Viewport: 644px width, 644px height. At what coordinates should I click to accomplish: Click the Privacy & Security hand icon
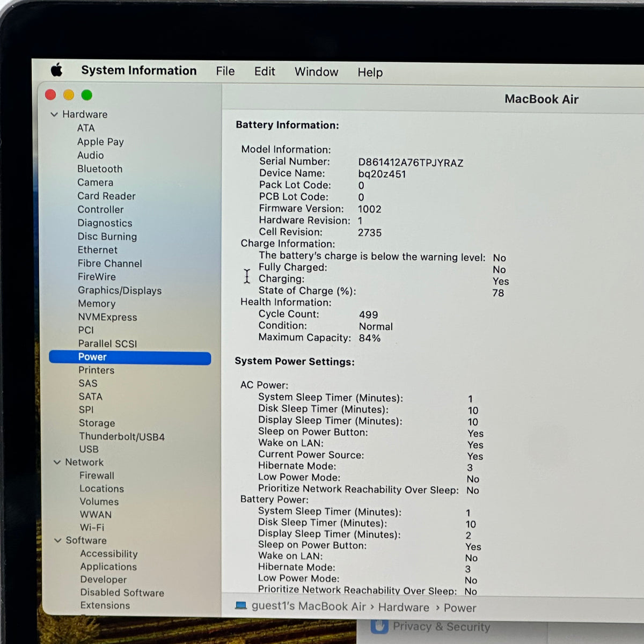pos(379,626)
